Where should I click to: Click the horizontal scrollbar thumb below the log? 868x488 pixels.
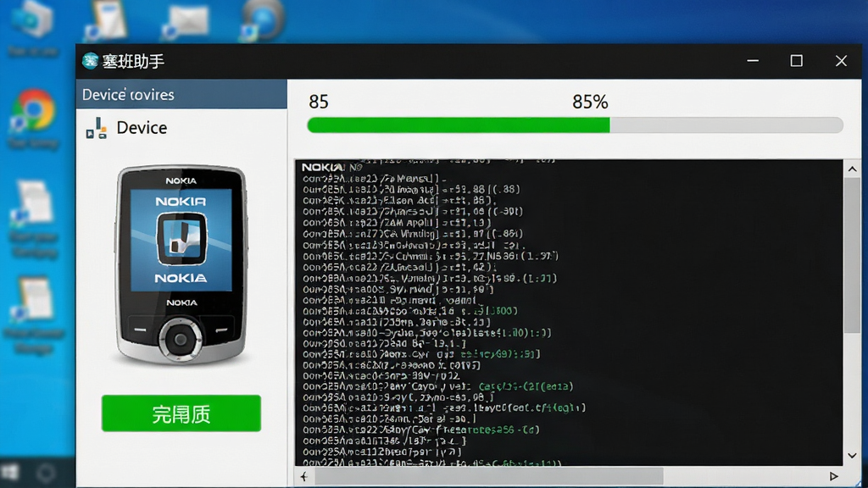489,476
